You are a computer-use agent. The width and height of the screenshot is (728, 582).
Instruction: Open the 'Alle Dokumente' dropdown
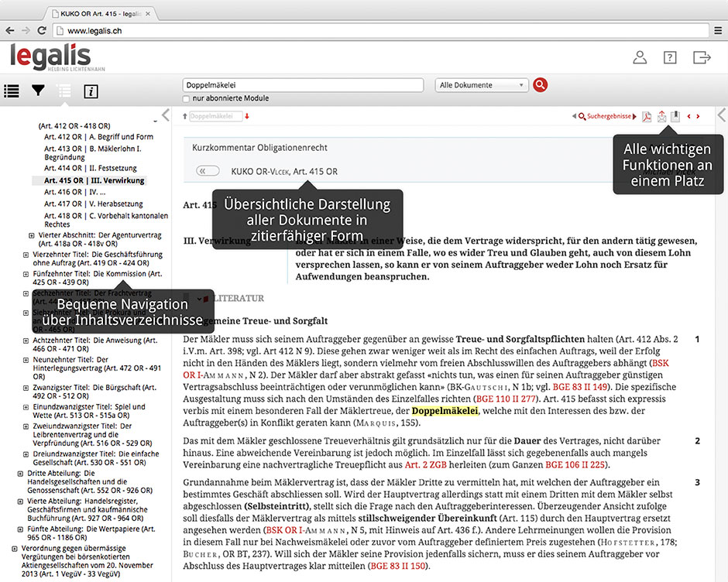[482, 85]
